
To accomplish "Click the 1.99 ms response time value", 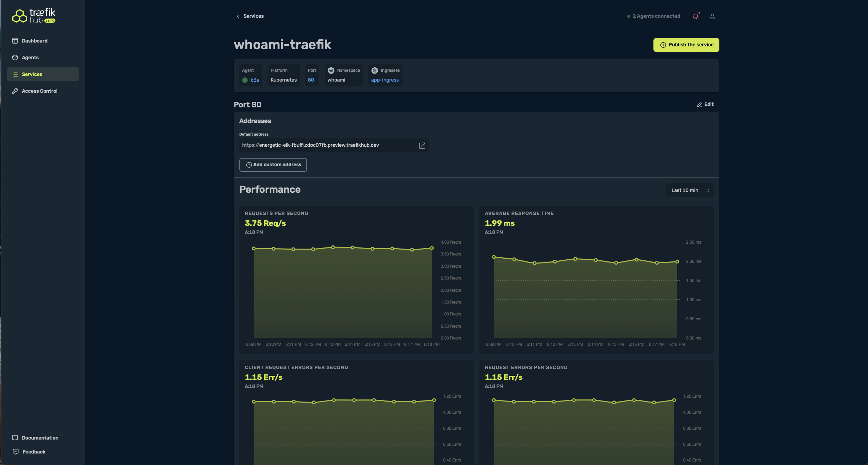I will pos(500,223).
